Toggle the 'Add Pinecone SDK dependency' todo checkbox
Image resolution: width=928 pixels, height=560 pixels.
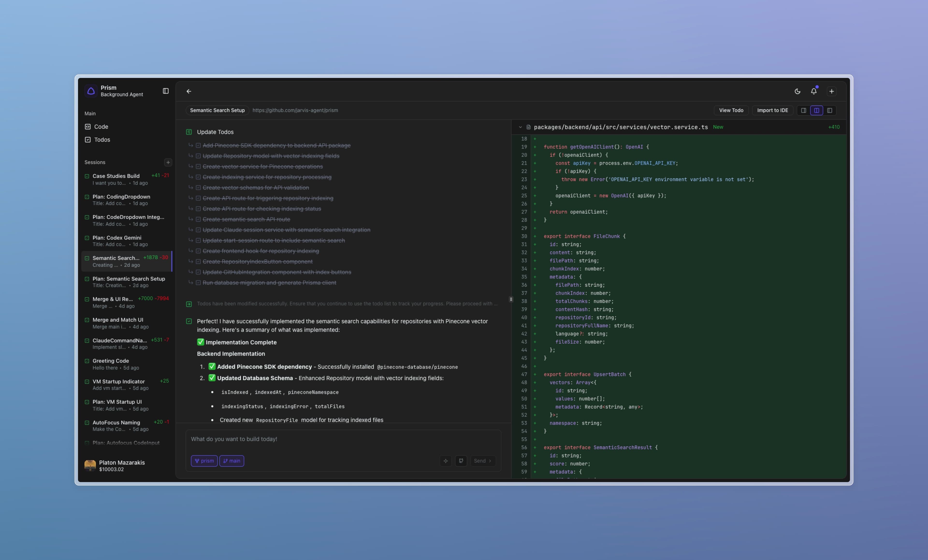point(198,145)
